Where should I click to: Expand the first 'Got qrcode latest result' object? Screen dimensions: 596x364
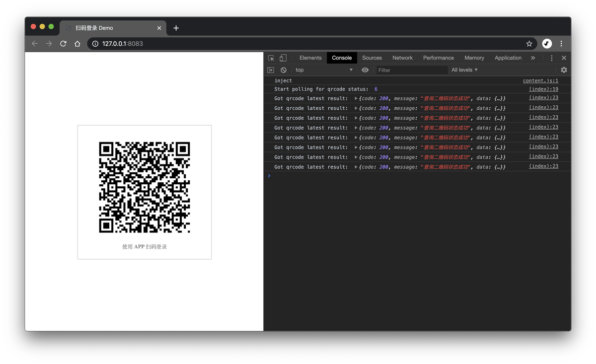(x=356, y=98)
